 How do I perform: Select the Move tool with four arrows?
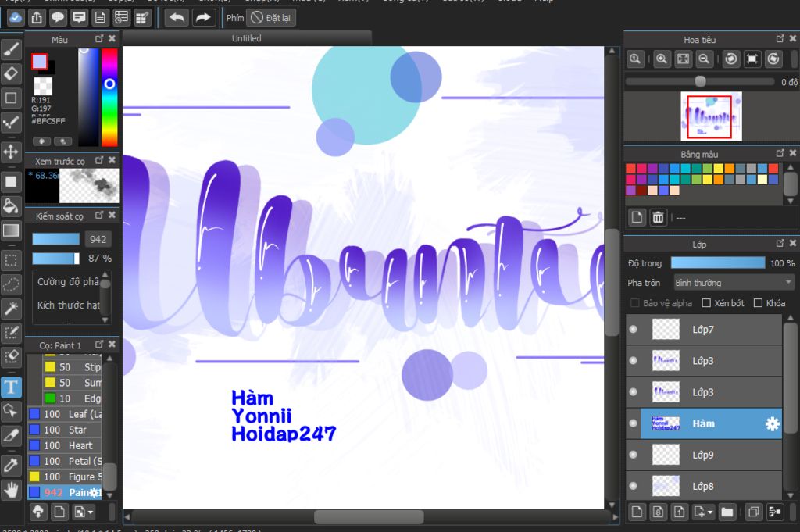[11, 152]
